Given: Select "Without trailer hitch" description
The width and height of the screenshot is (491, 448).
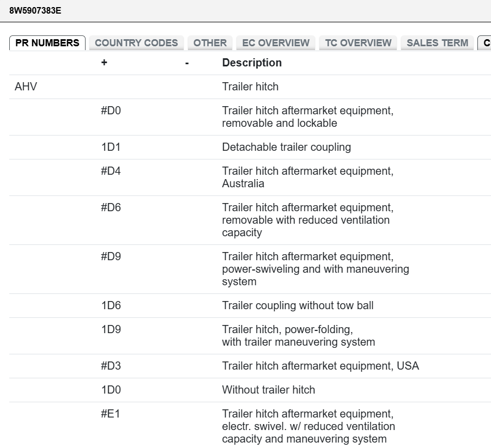Looking at the screenshot, I should (268, 390).
